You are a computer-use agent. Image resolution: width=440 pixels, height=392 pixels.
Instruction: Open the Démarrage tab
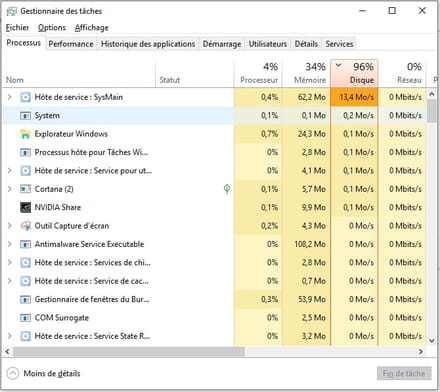click(x=222, y=44)
